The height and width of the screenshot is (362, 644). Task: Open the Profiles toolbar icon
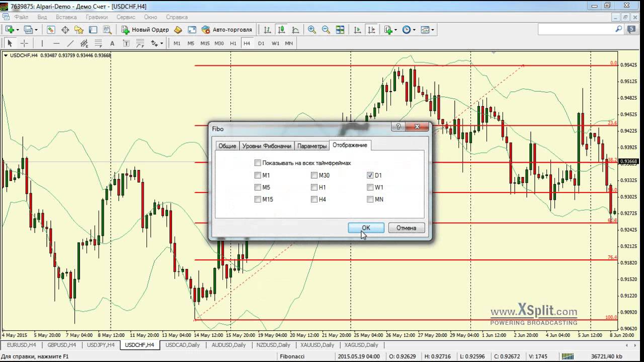coord(28,30)
